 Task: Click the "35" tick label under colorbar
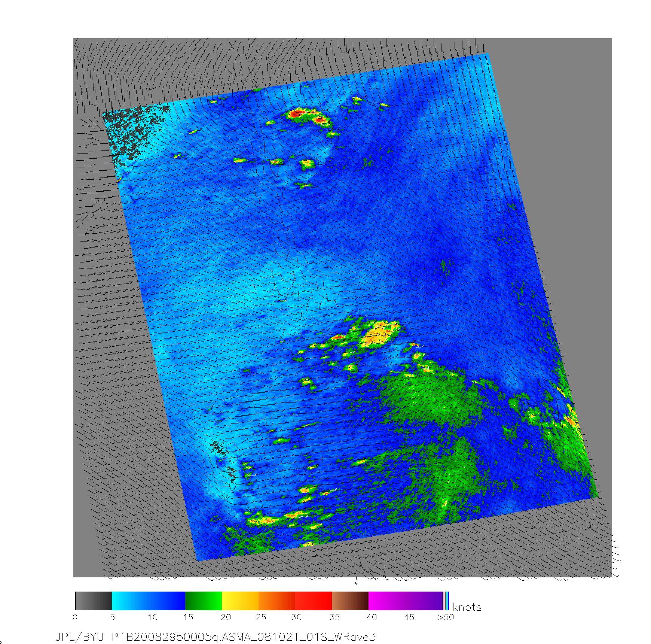coord(334,617)
